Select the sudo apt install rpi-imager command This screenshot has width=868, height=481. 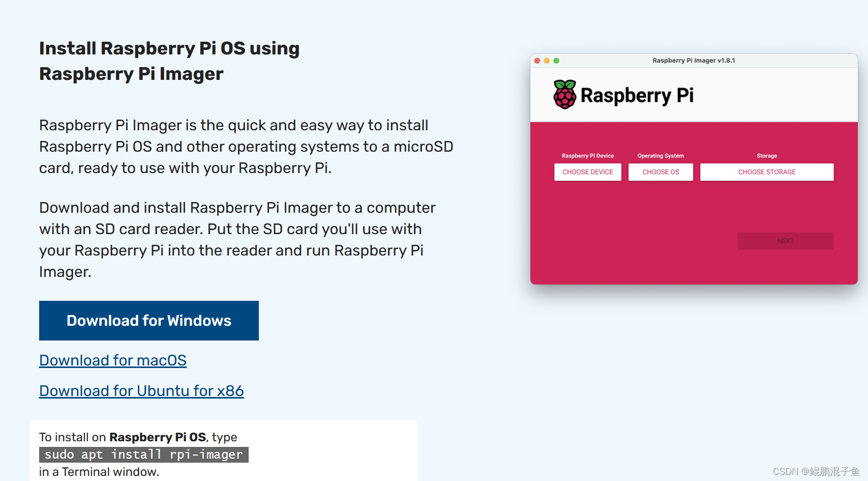point(144,455)
